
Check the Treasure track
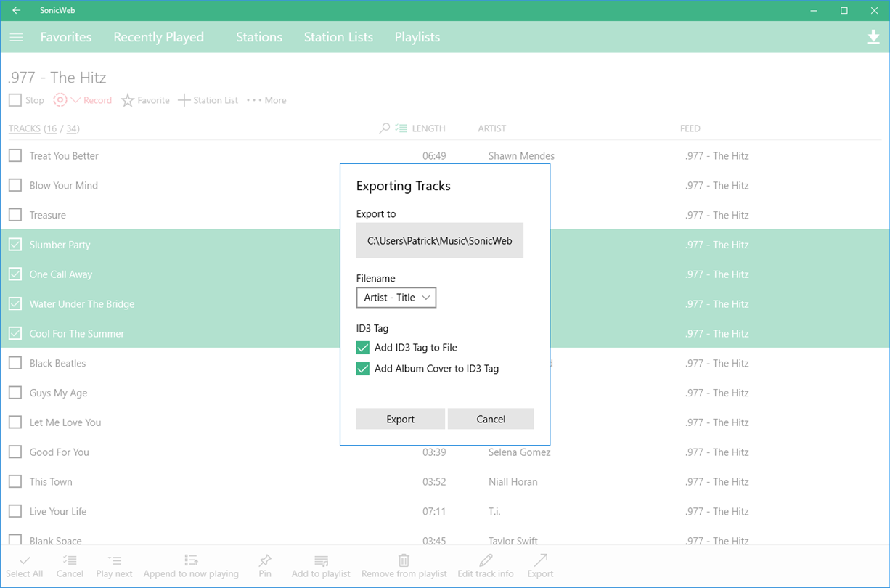pos(15,215)
